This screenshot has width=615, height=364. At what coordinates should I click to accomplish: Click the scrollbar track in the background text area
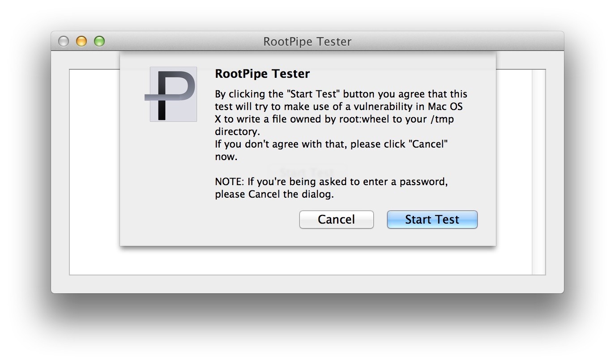[538, 172]
